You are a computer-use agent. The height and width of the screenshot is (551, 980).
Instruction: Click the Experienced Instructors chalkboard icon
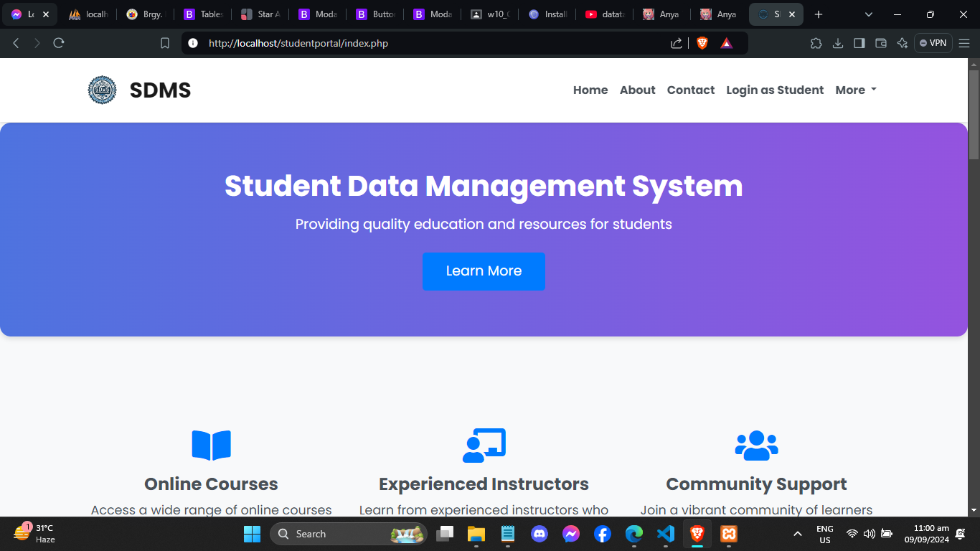pyautogui.click(x=484, y=445)
